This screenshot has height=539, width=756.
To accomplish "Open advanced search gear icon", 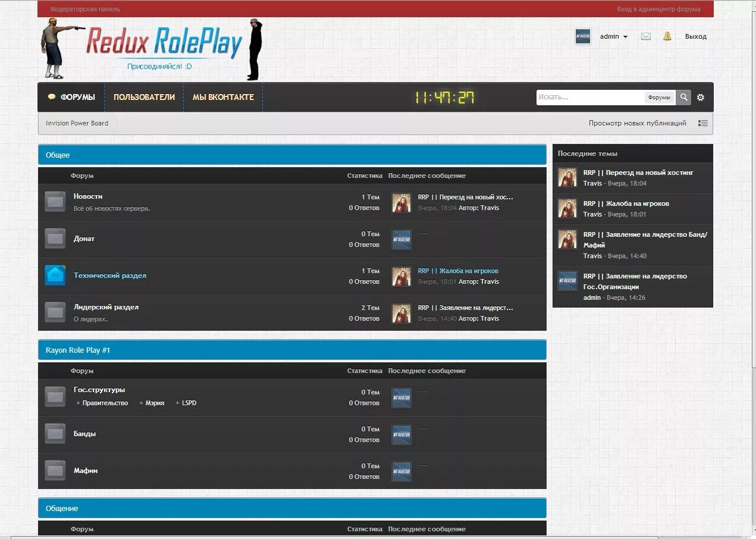I will [701, 98].
